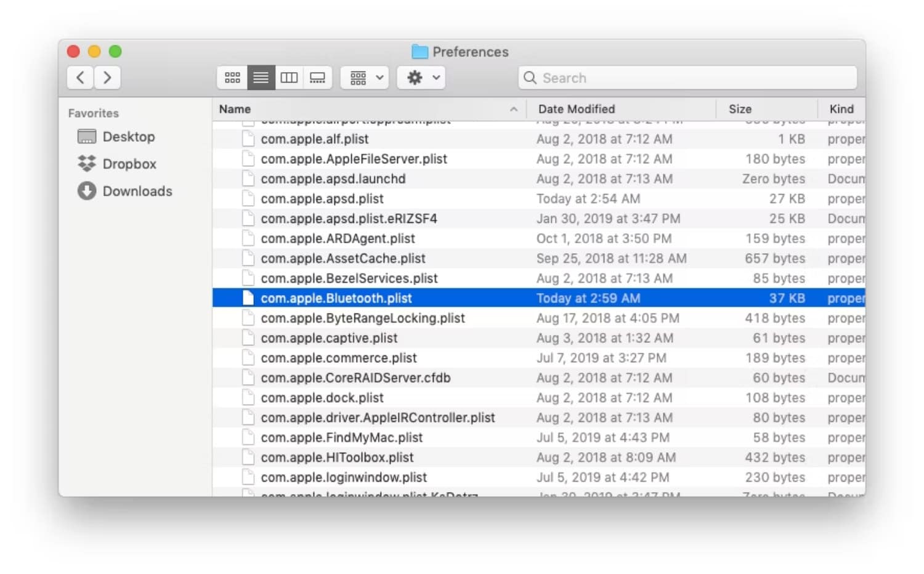Screen dimensions: 924x574
Task: Switch to icon view
Action: [232, 78]
